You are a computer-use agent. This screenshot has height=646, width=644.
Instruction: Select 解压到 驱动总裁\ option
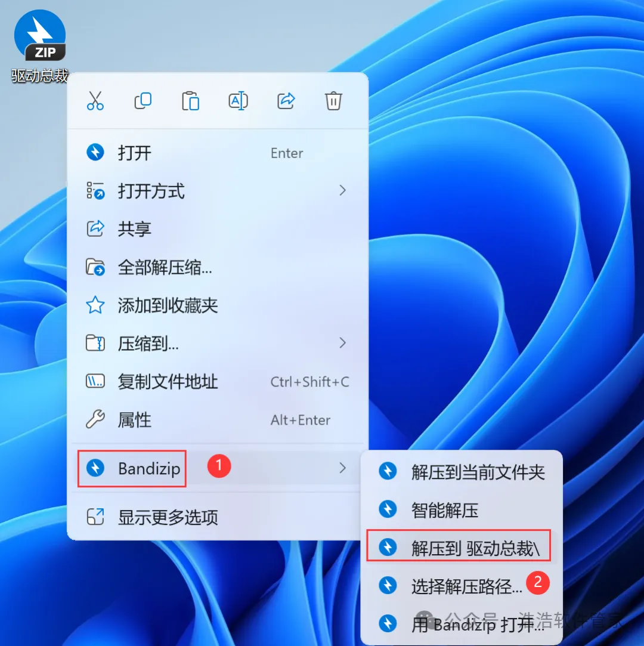point(462,548)
